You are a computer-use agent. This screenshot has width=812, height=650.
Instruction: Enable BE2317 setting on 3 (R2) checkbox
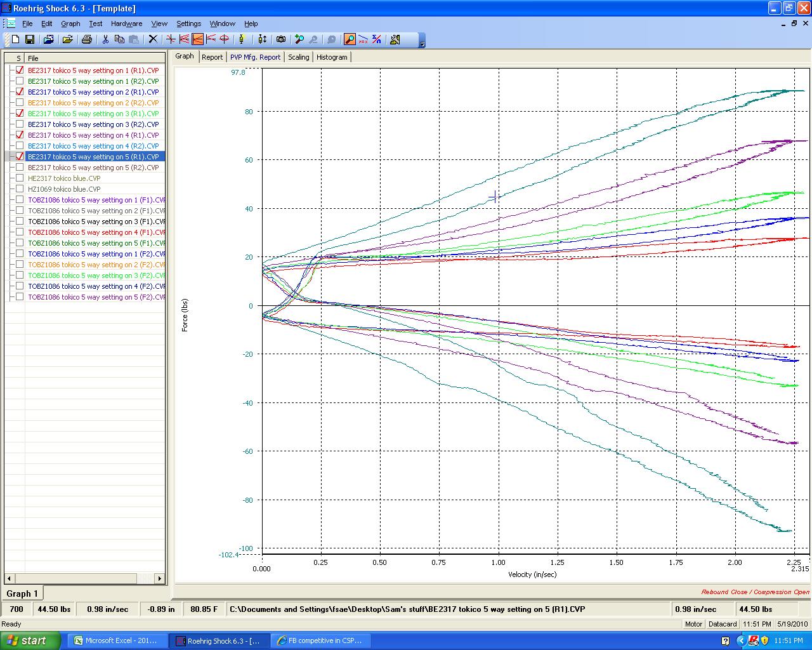pyautogui.click(x=20, y=124)
